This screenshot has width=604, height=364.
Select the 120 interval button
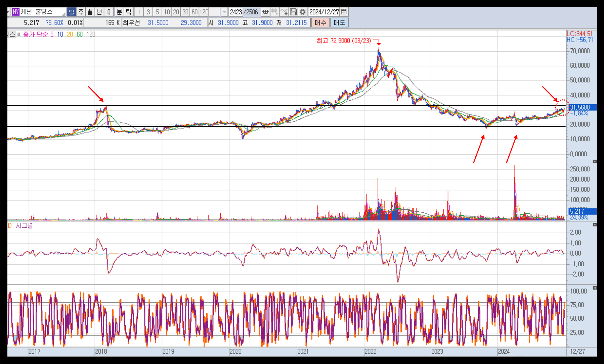click(x=204, y=12)
